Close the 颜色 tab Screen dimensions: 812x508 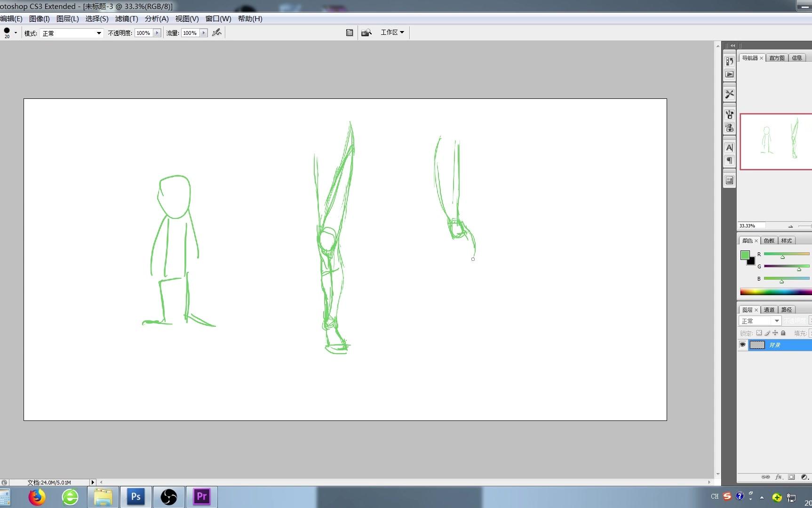click(756, 241)
